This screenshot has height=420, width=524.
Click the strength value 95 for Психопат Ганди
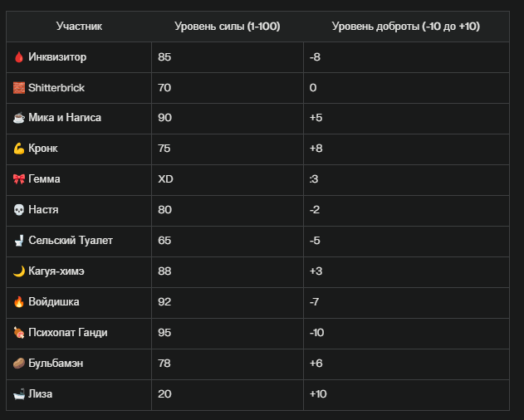[164, 333]
